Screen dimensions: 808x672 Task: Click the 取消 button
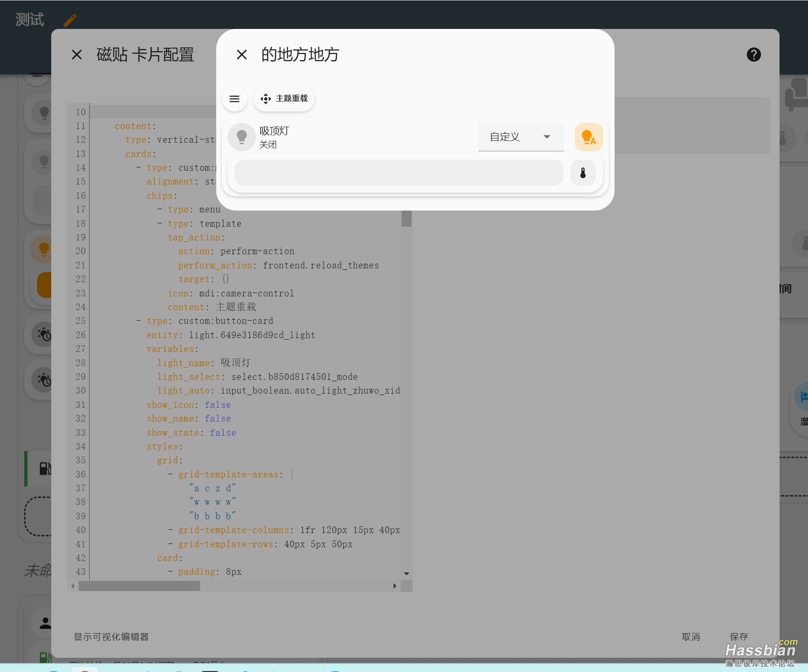[691, 637]
